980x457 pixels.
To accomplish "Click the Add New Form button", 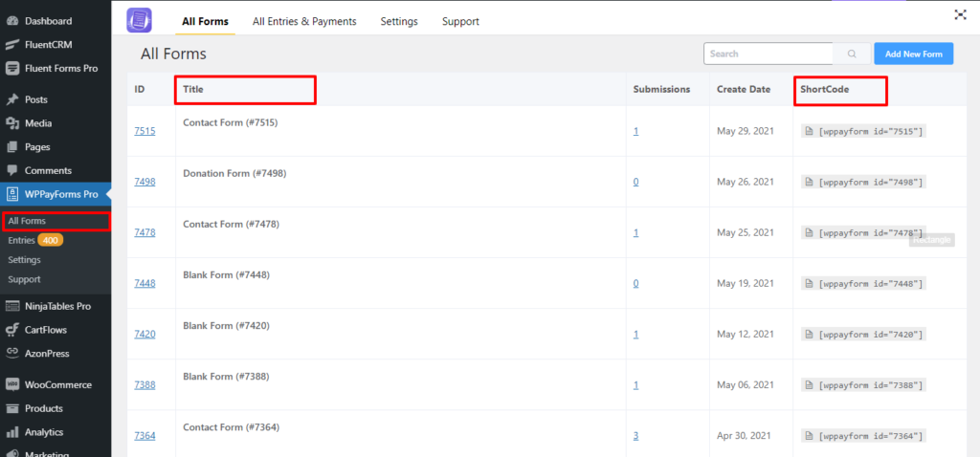I will coord(912,54).
